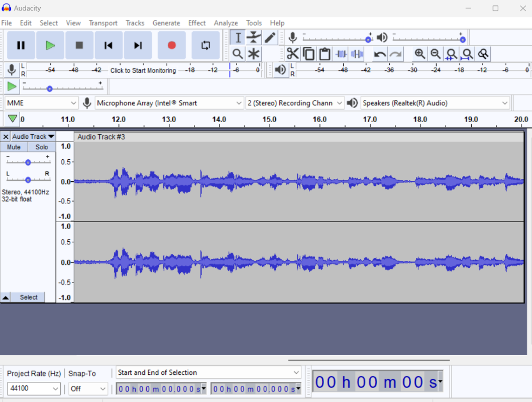532x402 pixels.
Task: Click the track gain slider
Action: 28,162
